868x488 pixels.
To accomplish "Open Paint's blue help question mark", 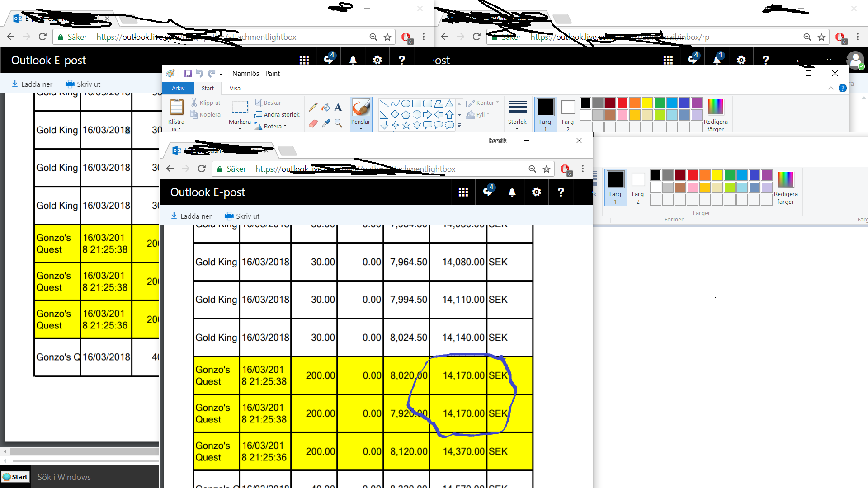I will (843, 88).
